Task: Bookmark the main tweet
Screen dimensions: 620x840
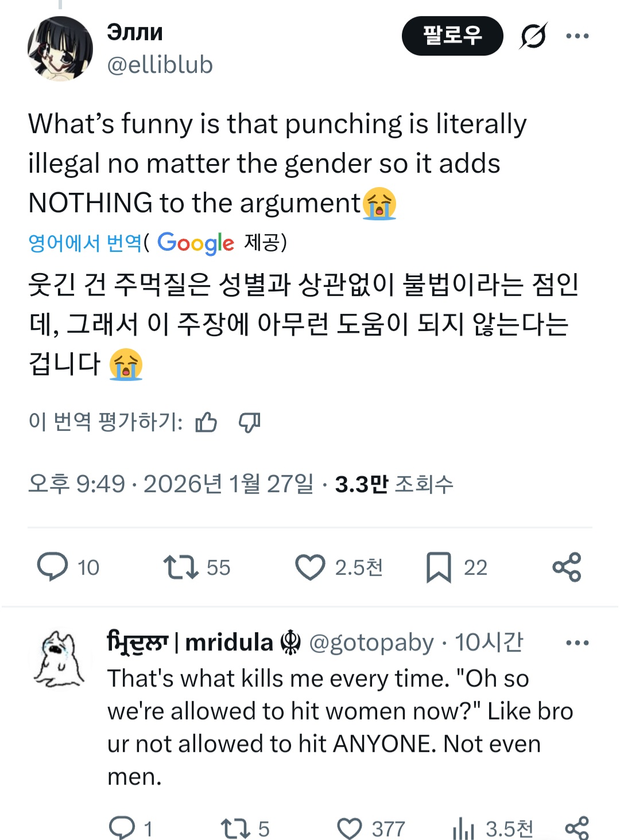Action: pyautogui.click(x=439, y=567)
